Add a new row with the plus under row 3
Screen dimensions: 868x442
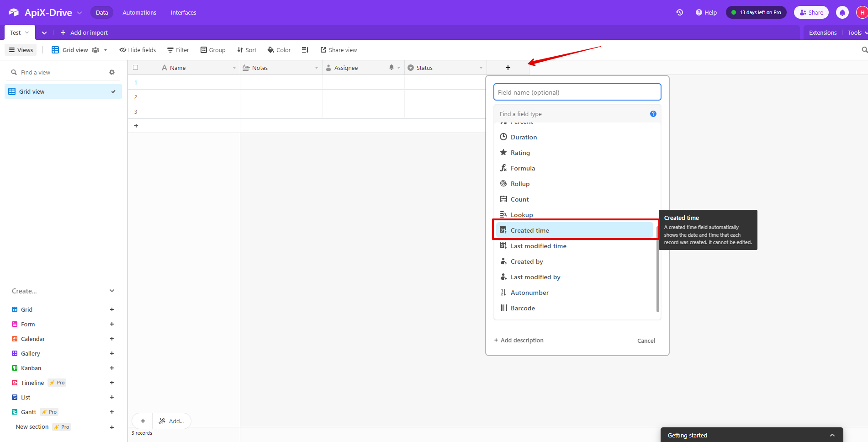point(136,126)
